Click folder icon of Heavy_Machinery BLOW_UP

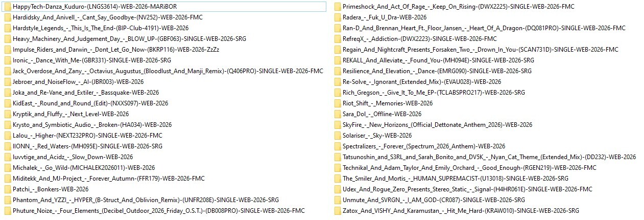(7, 39)
